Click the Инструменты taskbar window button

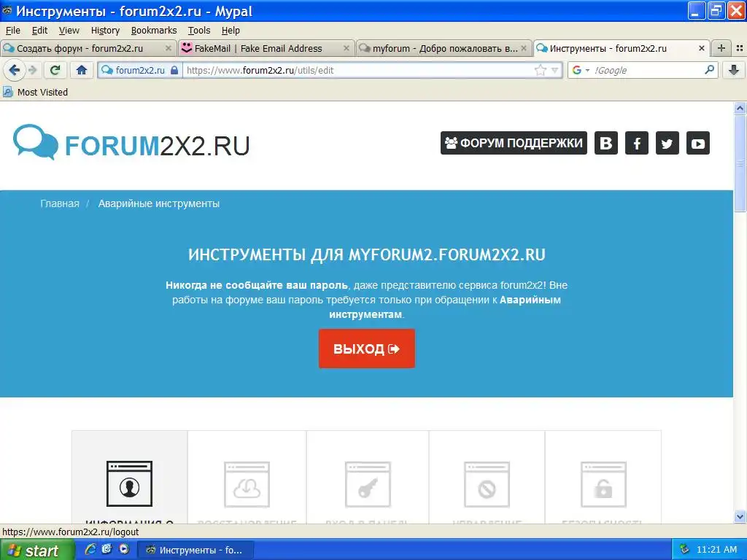(x=196, y=550)
